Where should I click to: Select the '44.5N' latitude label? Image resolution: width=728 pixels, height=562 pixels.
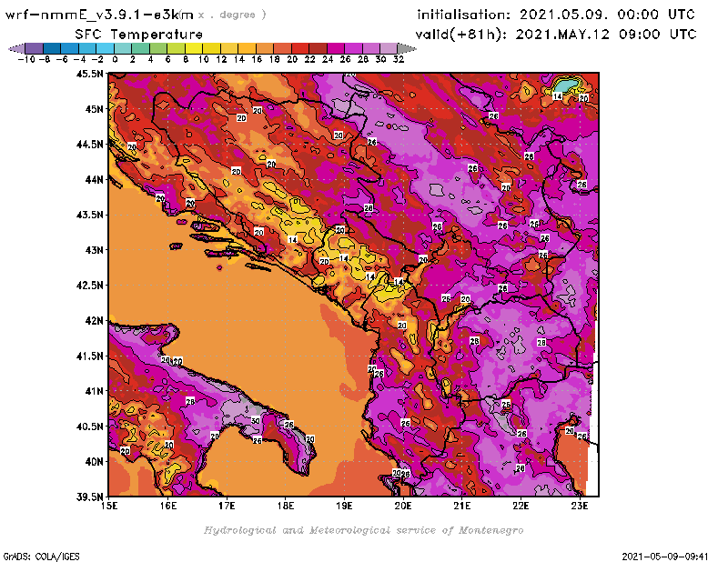[x=90, y=145]
